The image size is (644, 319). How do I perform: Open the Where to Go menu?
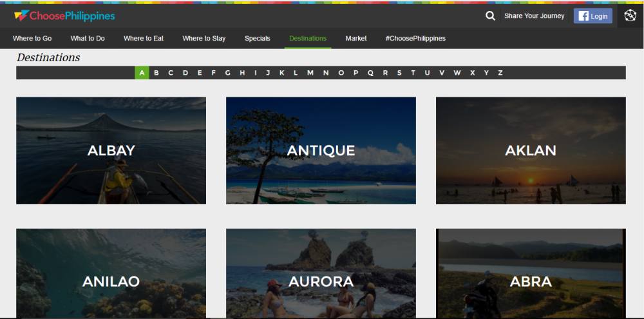tap(32, 38)
